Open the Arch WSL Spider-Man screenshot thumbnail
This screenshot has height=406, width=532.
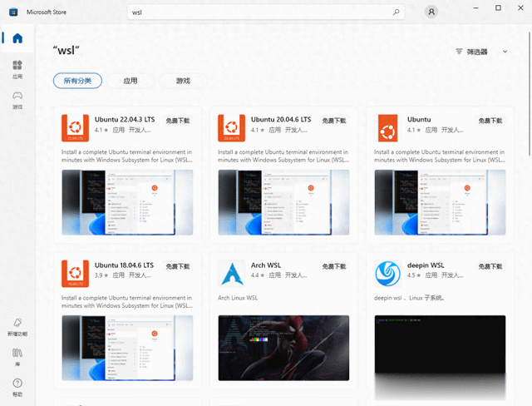tap(283, 348)
